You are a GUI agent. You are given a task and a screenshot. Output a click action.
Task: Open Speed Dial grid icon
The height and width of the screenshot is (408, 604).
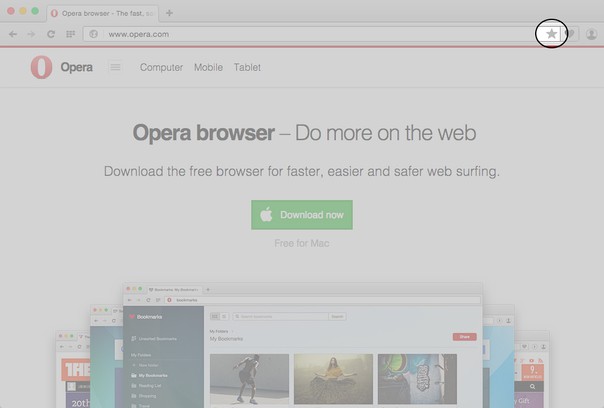point(70,34)
